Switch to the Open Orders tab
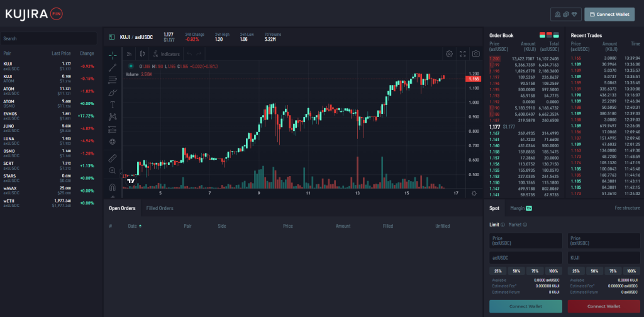 (122, 208)
